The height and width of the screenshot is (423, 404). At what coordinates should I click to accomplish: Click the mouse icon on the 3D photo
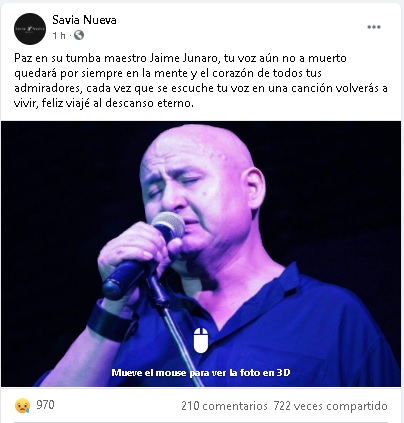coord(201,340)
